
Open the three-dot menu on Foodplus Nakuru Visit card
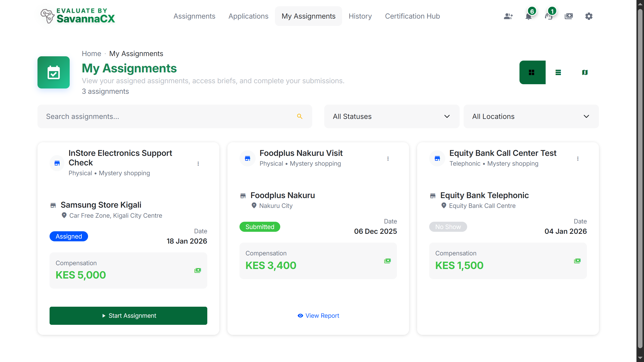pos(388,159)
